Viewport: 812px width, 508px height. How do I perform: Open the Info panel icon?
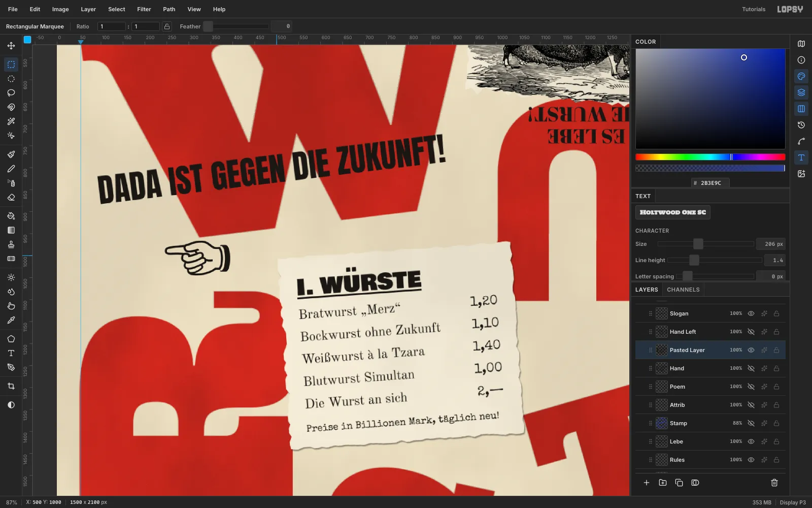click(x=801, y=60)
